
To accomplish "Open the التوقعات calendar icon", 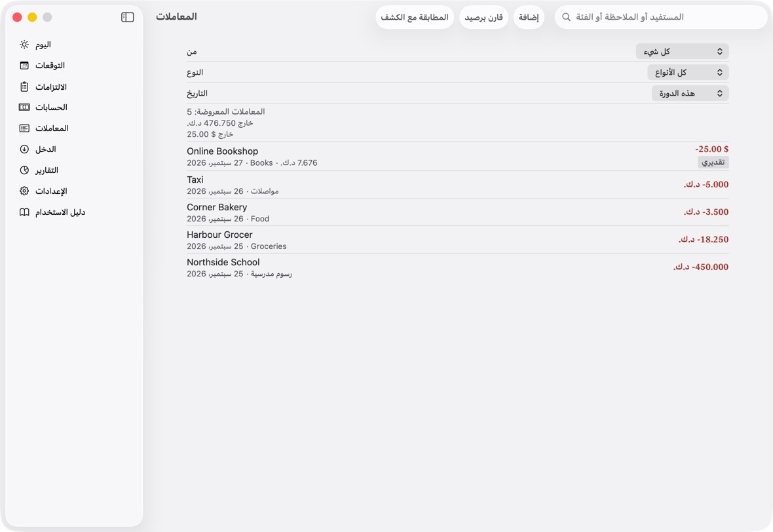I will [x=24, y=66].
